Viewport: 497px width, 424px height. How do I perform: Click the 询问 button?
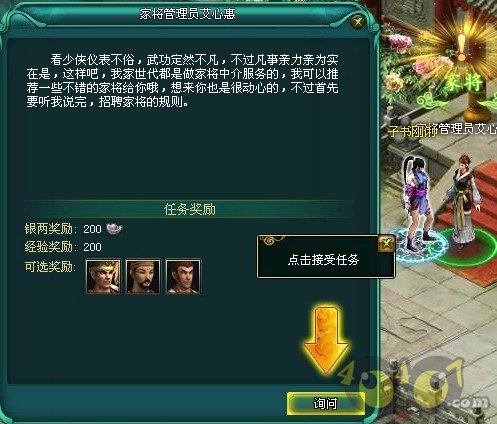click(326, 404)
